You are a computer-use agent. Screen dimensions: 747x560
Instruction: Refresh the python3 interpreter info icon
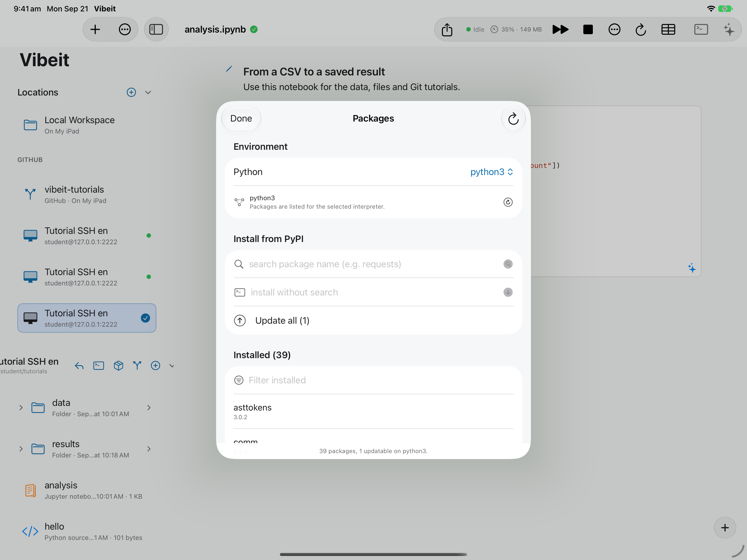coord(508,202)
